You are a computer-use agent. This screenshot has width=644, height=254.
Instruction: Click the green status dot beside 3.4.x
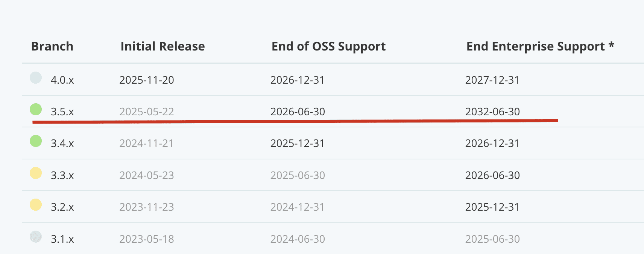tap(36, 141)
